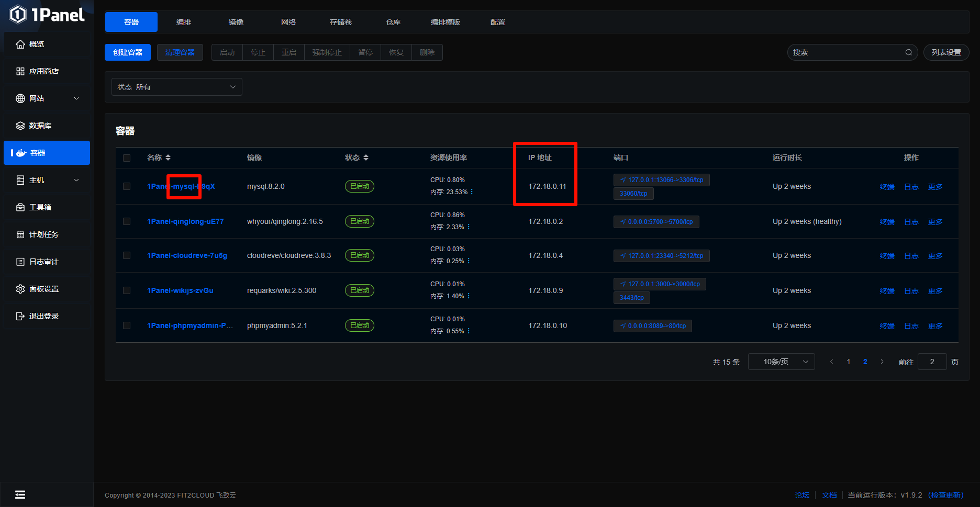
Task: Click the 1Panel logo
Action: pos(47,15)
